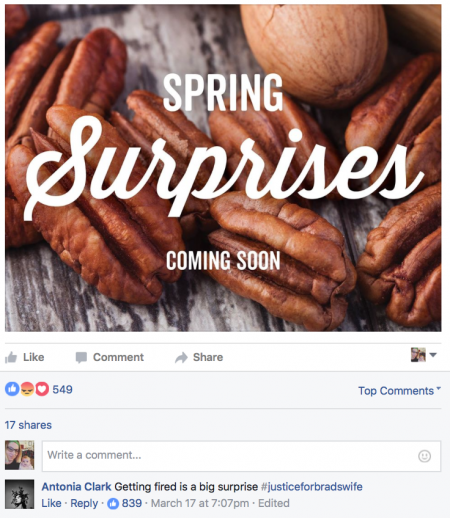This screenshot has height=518, width=450.
Task: Open Antonia Clark's profile name link
Action: tap(76, 487)
